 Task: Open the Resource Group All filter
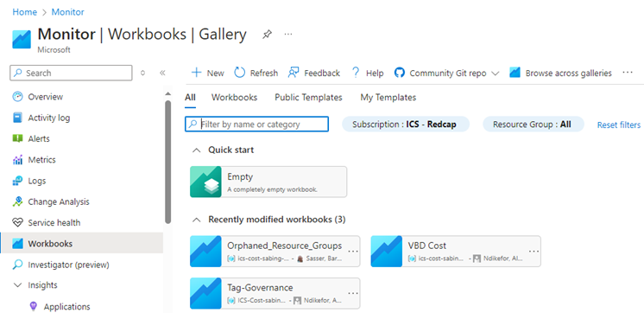pos(534,125)
